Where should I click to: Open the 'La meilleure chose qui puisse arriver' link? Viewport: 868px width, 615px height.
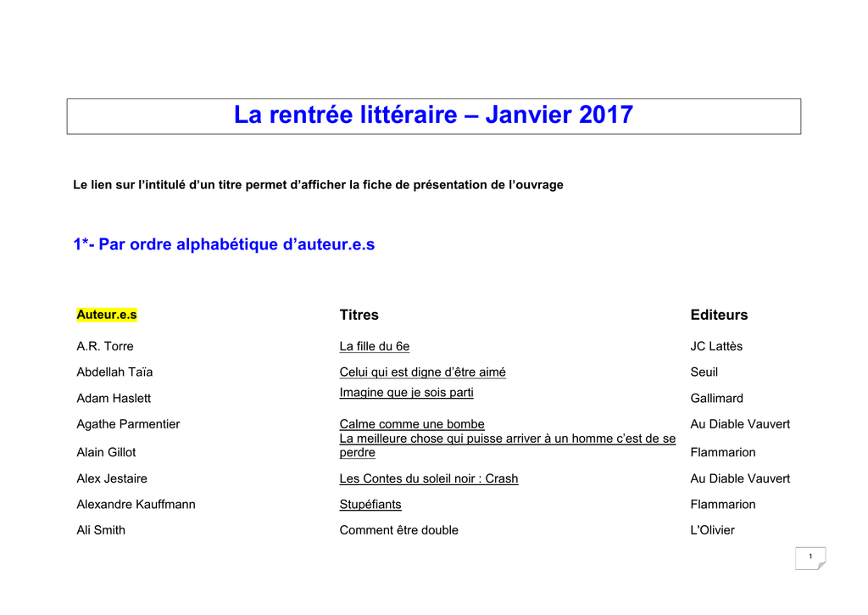click(507, 439)
